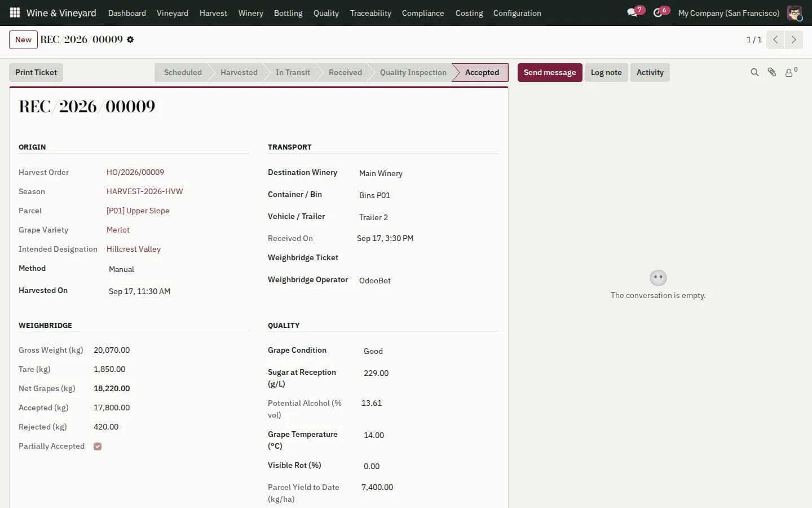The height and width of the screenshot is (508, 812).
Task: Set status to Harvested stage
Action: (x=239, y=72)
